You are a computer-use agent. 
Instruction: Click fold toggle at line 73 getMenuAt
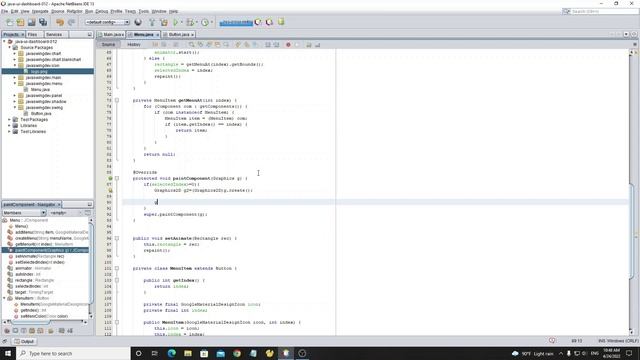click(x=117, y=100)
